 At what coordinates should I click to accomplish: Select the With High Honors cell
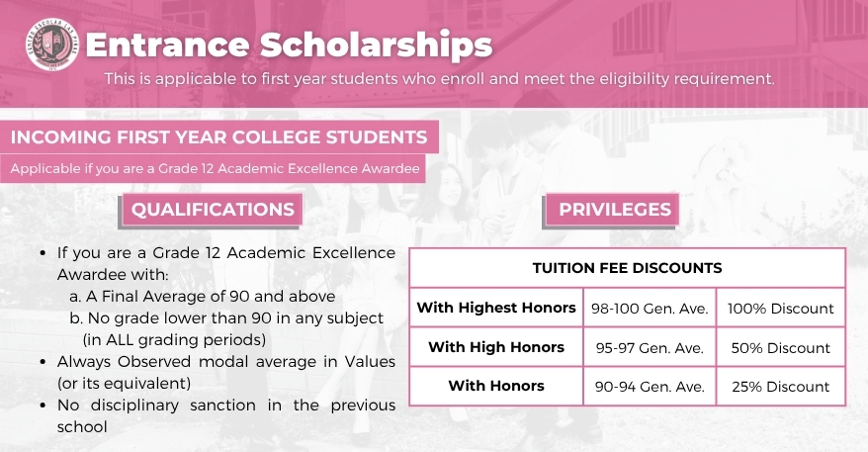click(x=496, y=347)
